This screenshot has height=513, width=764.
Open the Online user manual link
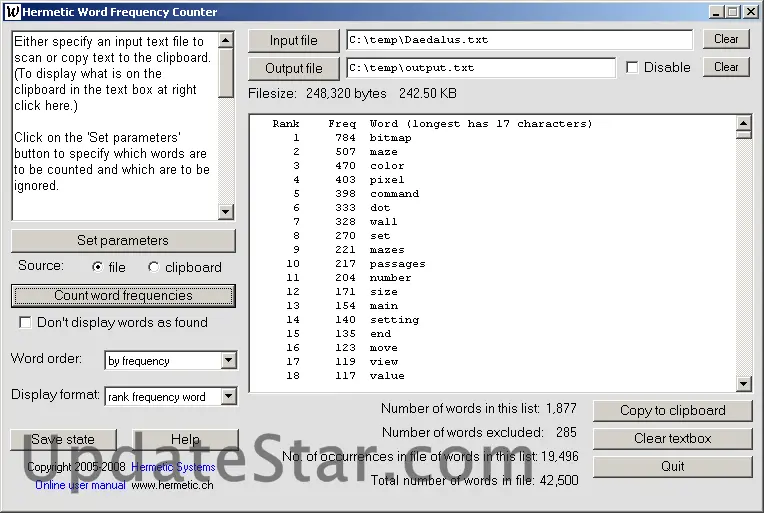(80, 485)
